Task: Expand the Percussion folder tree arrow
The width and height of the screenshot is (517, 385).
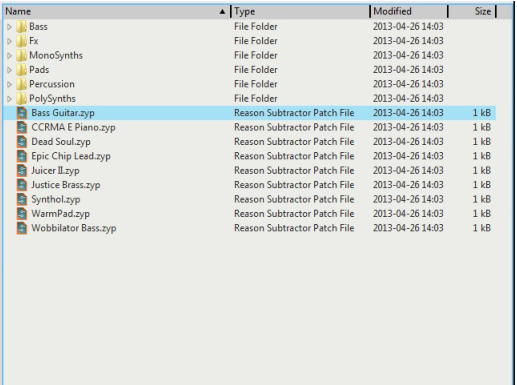Action: click(9, 84)
